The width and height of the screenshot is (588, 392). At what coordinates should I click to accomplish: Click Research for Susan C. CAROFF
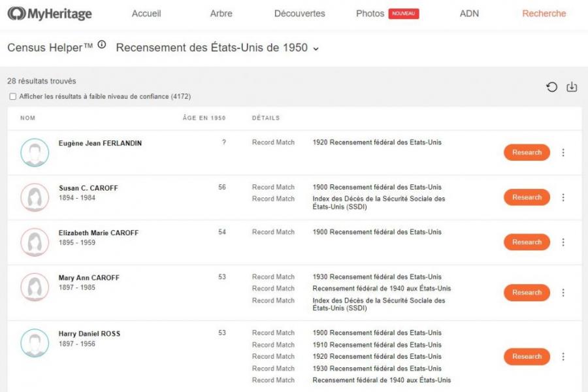[x=527, y=197]
